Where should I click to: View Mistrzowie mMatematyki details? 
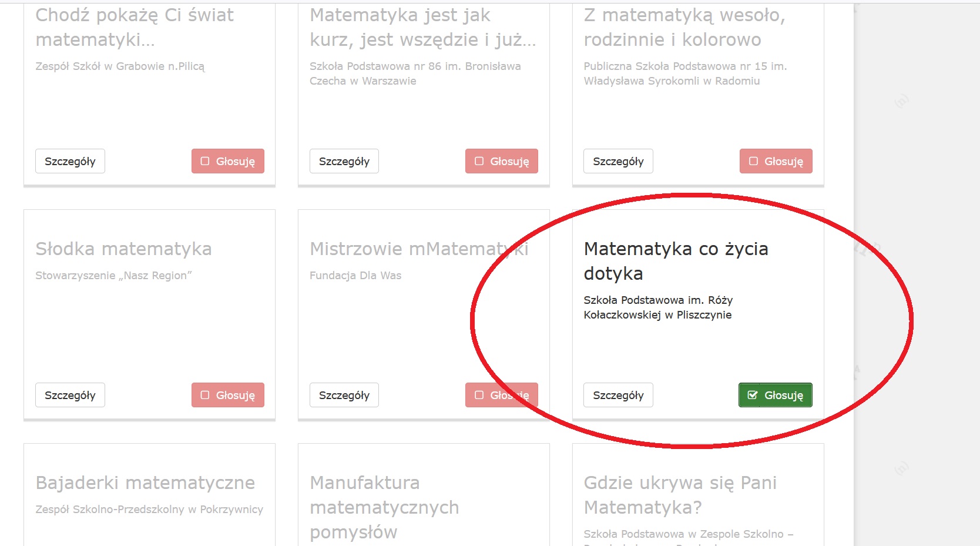click(x=344, y=395)
